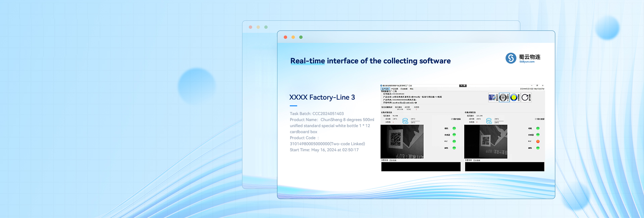644x218 pixels.
Task: Click right-track database cloud icon
Action: (489, 121)
